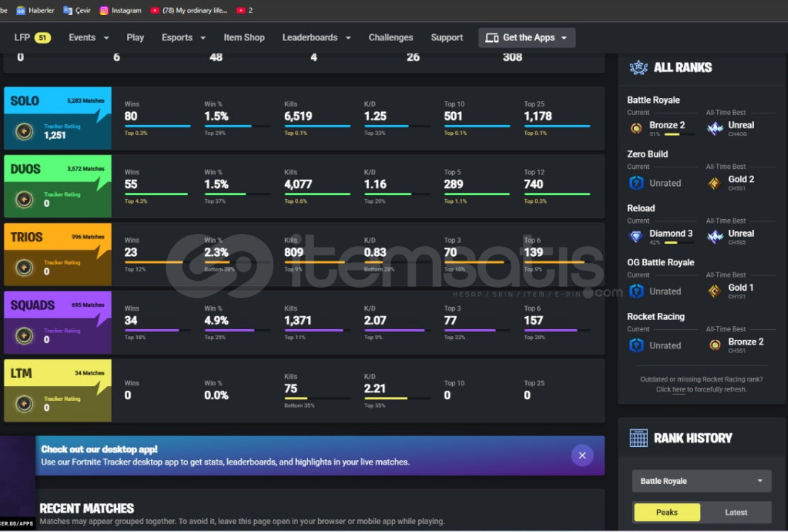Click the Unreal Battle Royale best rank icon
Image resolution: width=788 pixels, height=532 pixels.
click(715, 128)
